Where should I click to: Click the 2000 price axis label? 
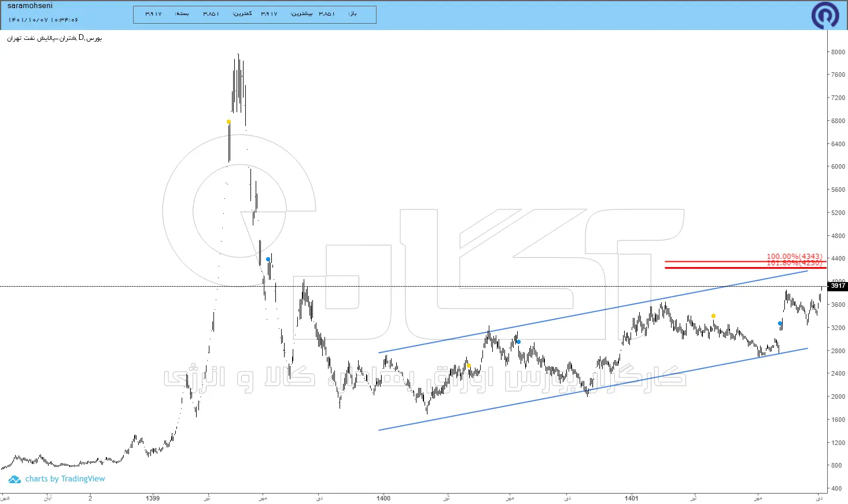click(x=838, y=397)
